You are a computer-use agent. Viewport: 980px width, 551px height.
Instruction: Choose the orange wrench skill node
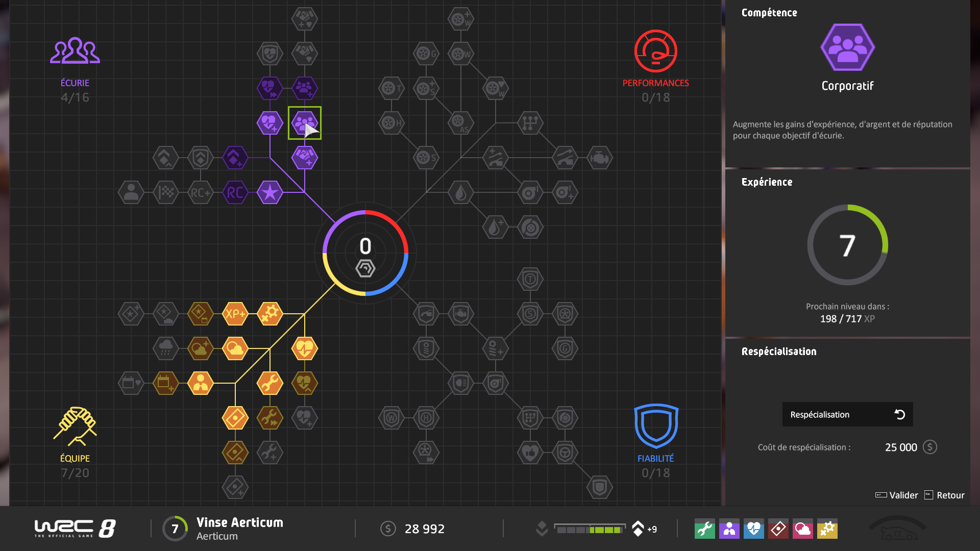pyautogui.click(x=270, y=383)
